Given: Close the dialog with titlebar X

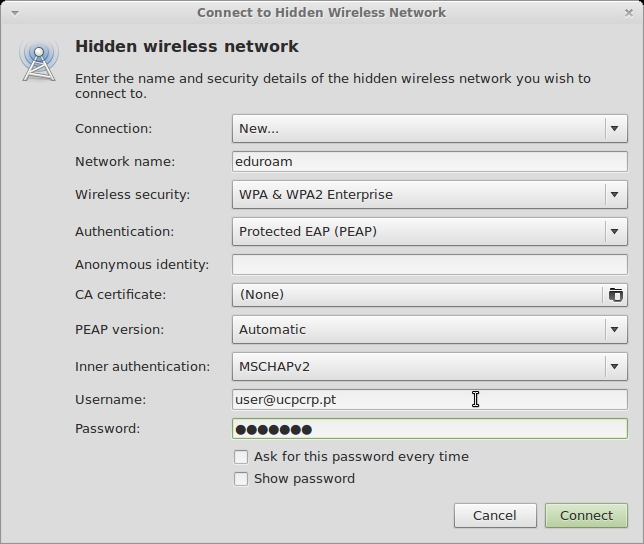Looking at the screenshot, I should [x=631, y=12].
